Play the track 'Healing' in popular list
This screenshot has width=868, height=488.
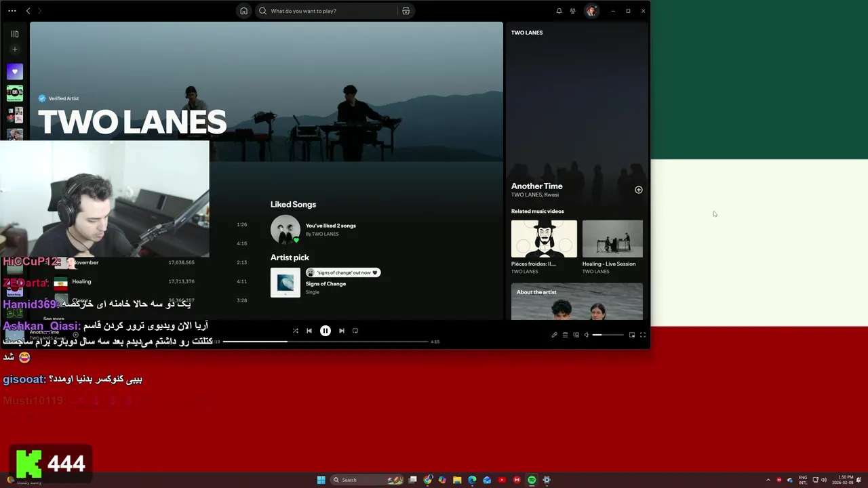point(81,281)
